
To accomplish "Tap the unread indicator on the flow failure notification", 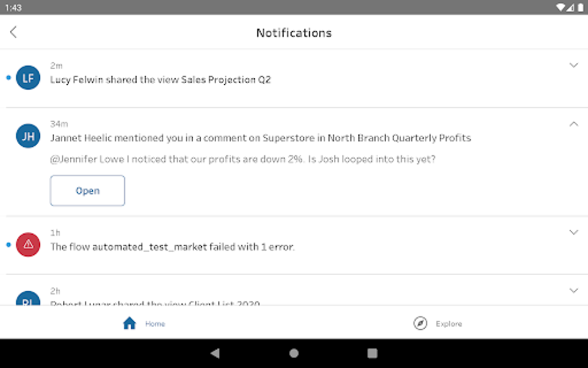I will [x=7, y=244].
